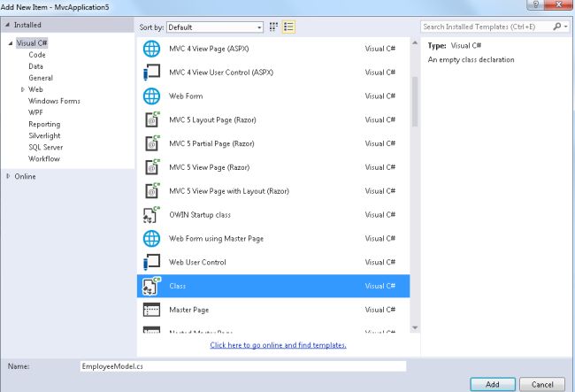Select the Web category

pyautogui.click(x=35, y=89)
